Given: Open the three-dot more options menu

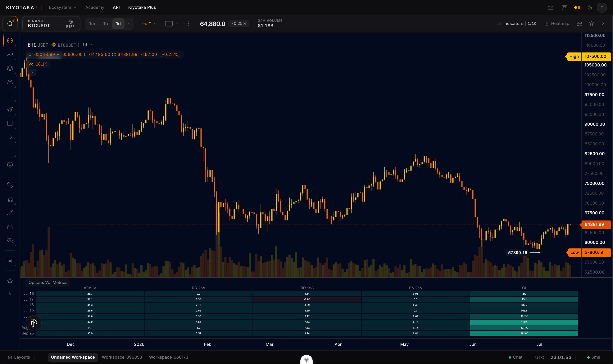Looking at the screenshot, I should pyautogui.click(x=188, y=24).
